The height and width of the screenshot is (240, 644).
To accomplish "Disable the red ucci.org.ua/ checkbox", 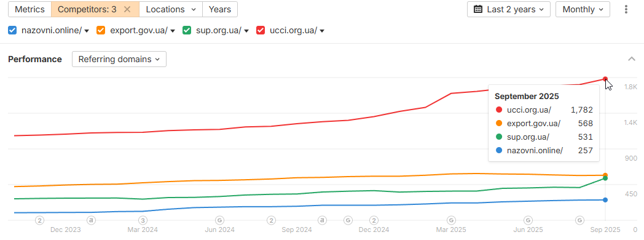I will (261, 30).
